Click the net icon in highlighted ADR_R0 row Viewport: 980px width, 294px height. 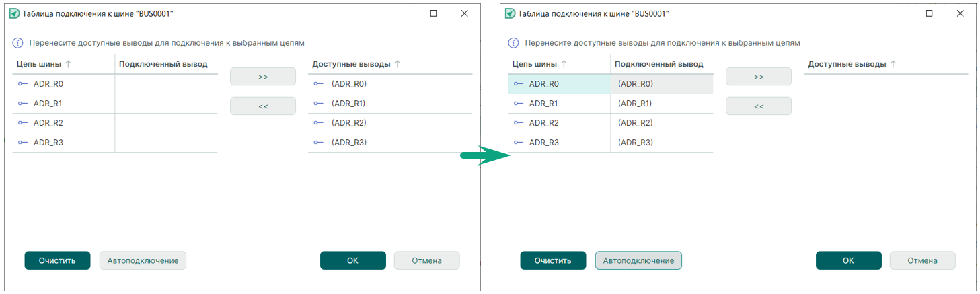coord(519,84)
